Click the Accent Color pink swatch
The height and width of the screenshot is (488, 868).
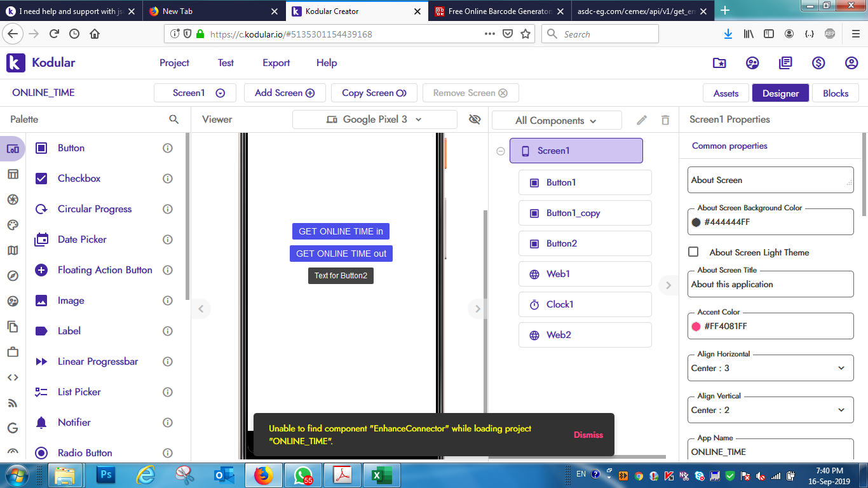pos(696,327)
